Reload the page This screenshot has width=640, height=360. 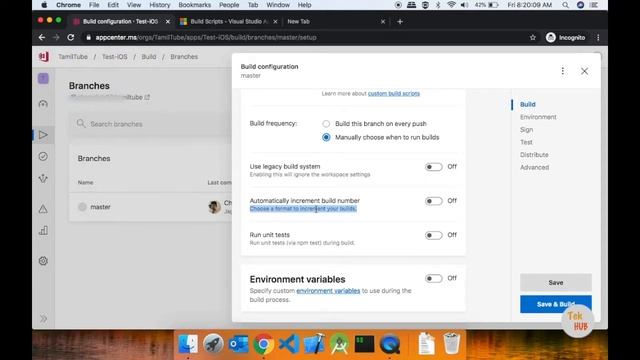tap(71, 38)
